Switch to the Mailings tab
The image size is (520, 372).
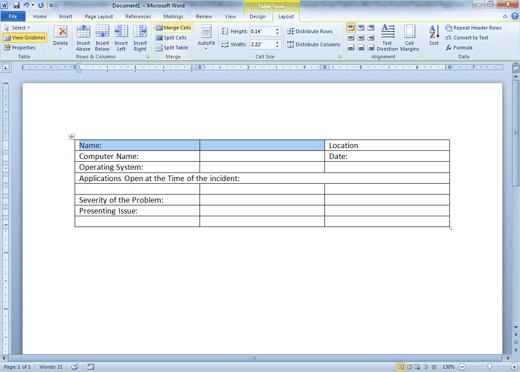pos(173,16)
